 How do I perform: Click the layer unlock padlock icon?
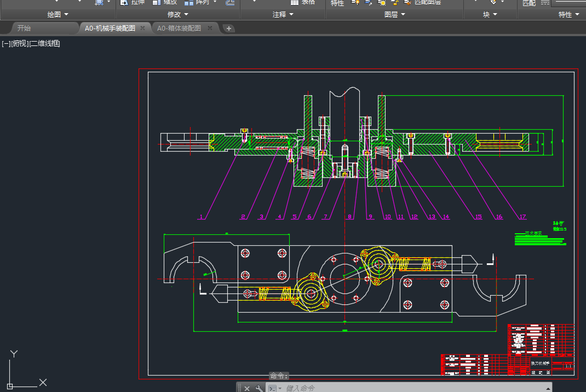394,2
